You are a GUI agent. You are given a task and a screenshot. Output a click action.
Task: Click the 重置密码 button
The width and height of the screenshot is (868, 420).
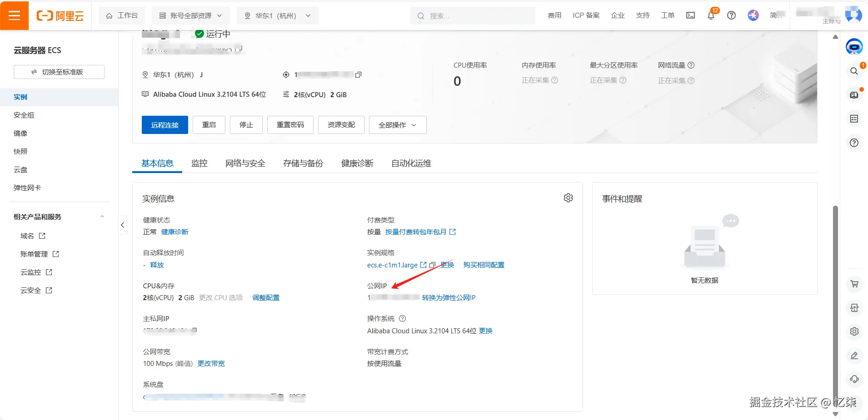290,125
